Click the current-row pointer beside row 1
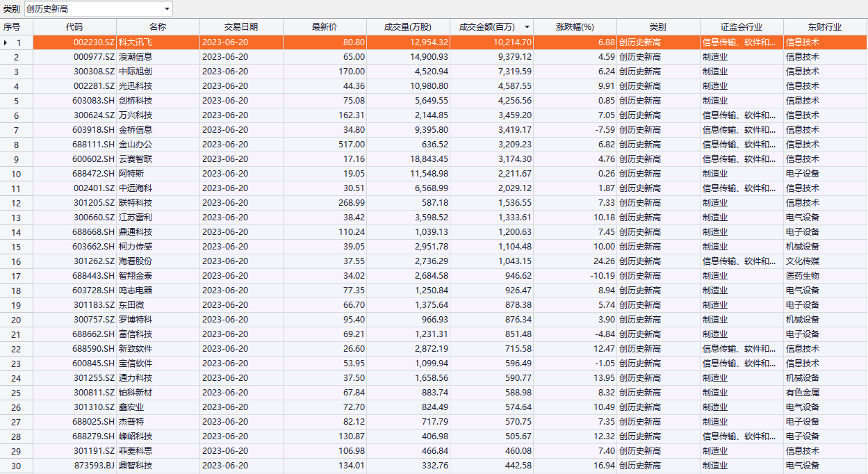Screen dimensions: 868x474 point(7,42)
